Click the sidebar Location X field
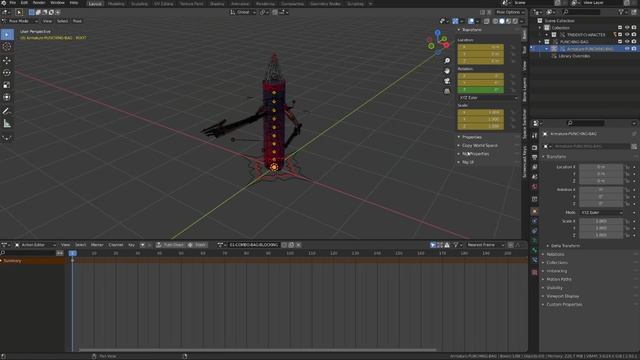This screenshot has width=640, height=360. point(481,47)
